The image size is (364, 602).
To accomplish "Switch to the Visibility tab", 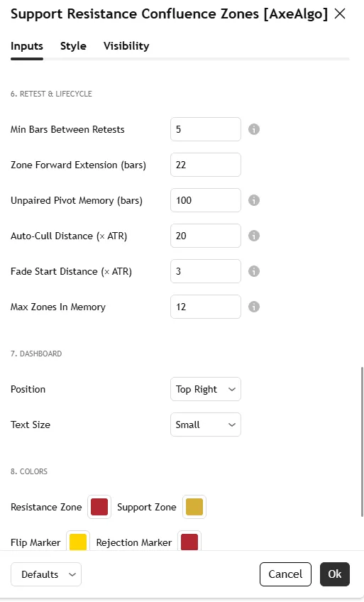I will [126, 46].
